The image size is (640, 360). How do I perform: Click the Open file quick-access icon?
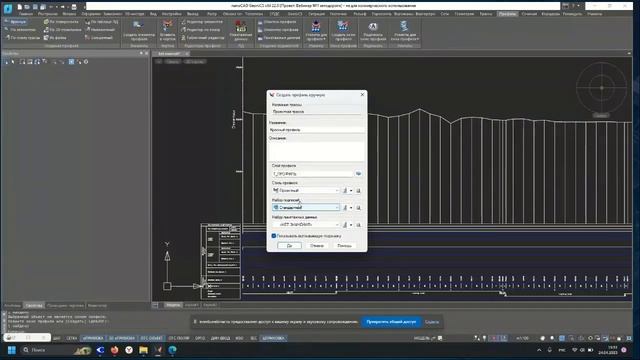27,7
